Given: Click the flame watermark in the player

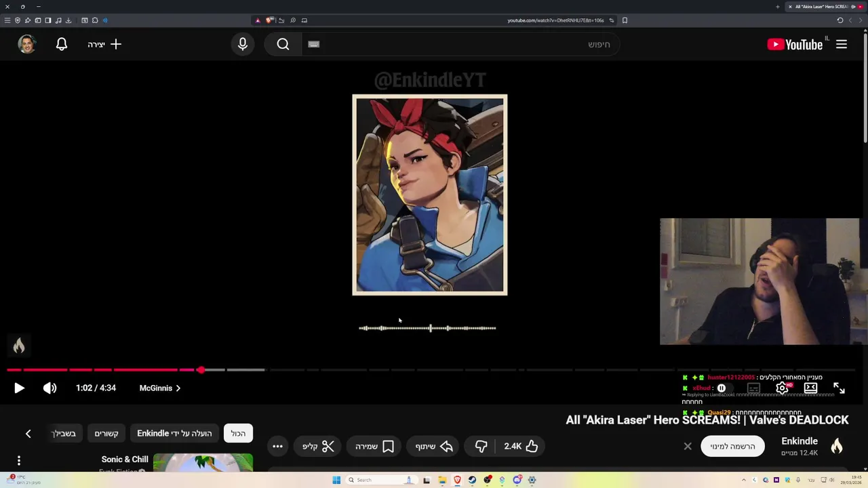Looking at the screenshot, I should coord(19,346).
